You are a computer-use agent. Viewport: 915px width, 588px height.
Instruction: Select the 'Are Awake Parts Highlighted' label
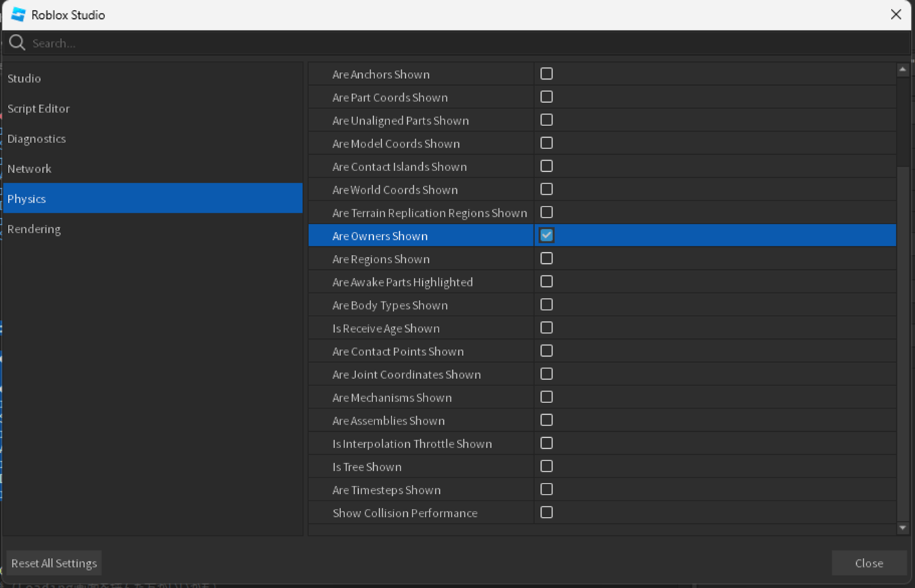point(403,282)
